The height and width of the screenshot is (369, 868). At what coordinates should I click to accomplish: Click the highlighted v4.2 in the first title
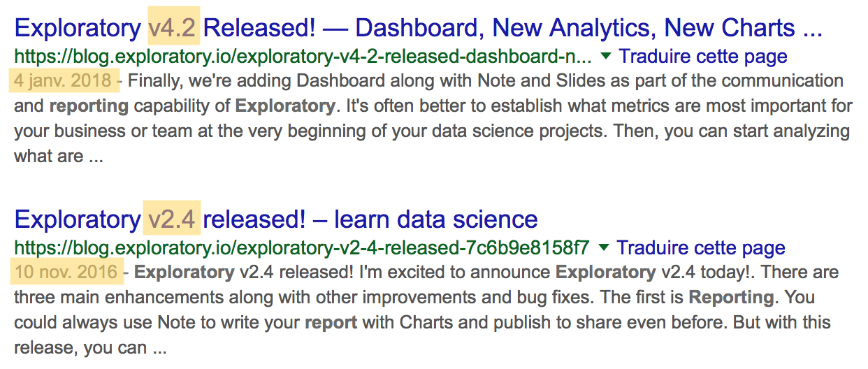(x=174, y=28)
